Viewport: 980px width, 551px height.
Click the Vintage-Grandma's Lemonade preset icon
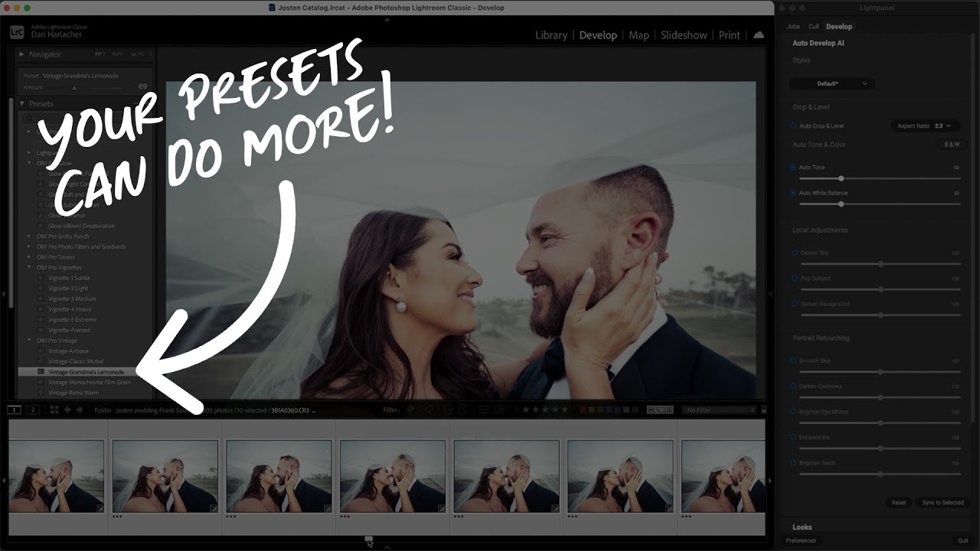[41, 372]
